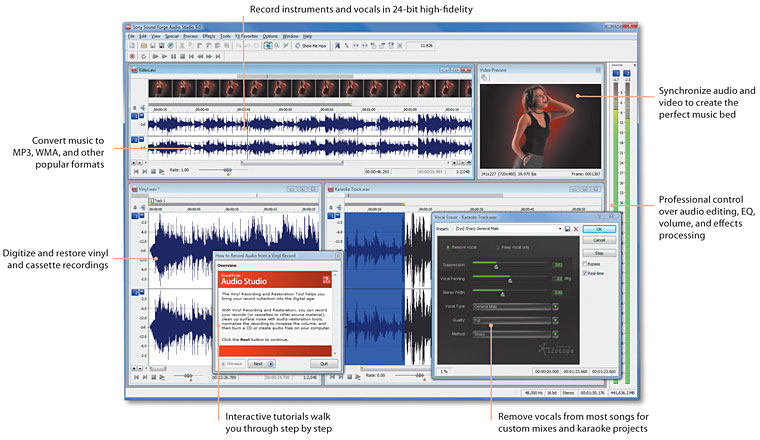Stop playback in the main transport toolbar
The height and width of the screenshot is (440, 760).
coord(182,57)
